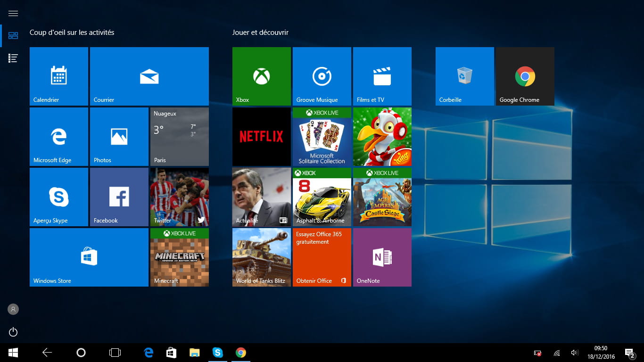Launch Google Chrome tile
This screenshot has height=362, width=644.
click(x=525, y=76)
